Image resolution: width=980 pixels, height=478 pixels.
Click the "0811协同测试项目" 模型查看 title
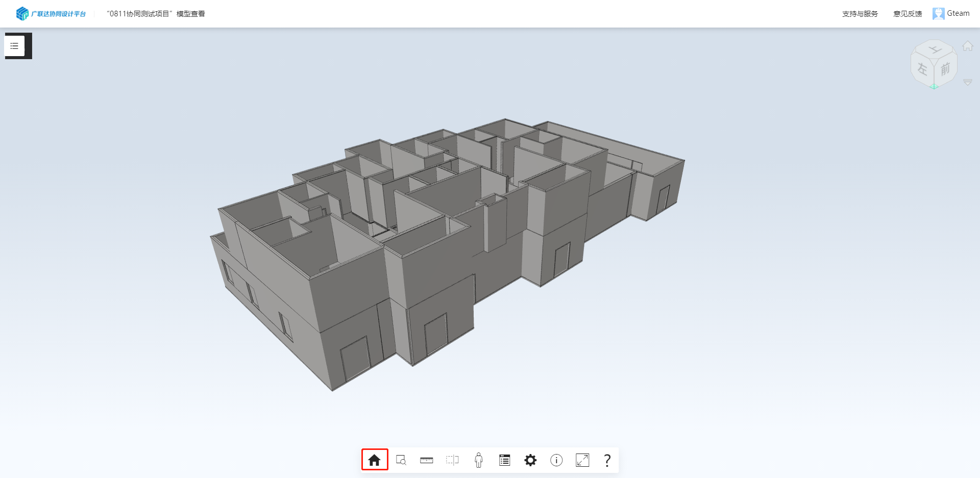tap(156, 14)
